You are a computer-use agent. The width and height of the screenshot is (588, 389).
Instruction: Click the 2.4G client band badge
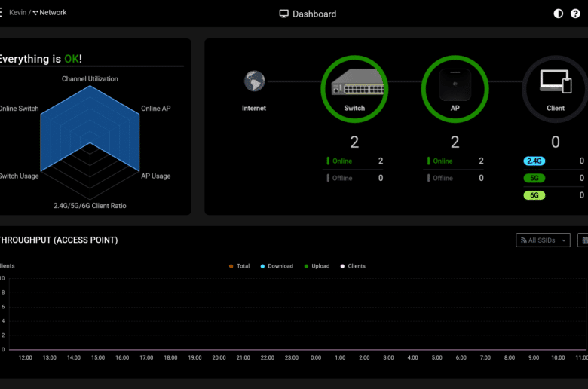pyautogui.click(x=534, y=161)
